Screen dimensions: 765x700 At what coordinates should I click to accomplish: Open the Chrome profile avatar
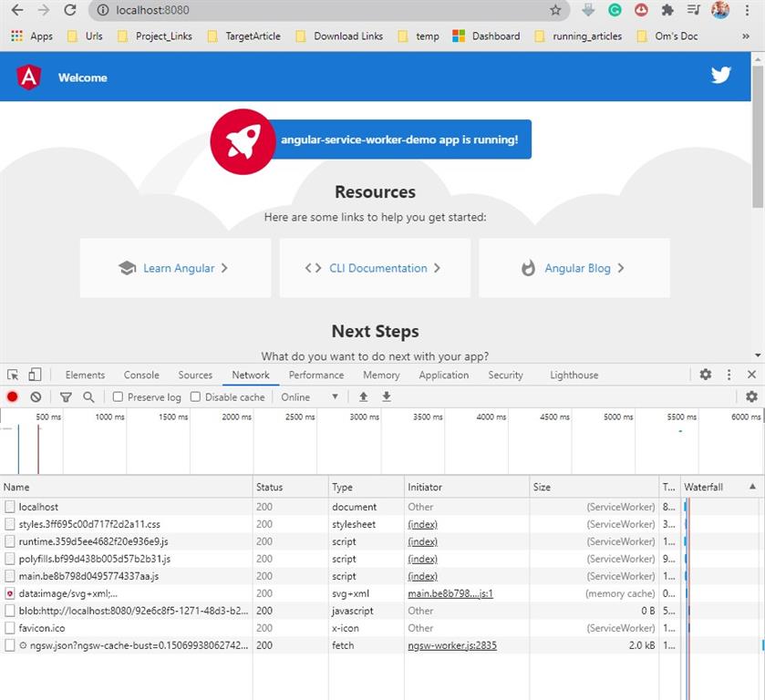pos(720,10)
